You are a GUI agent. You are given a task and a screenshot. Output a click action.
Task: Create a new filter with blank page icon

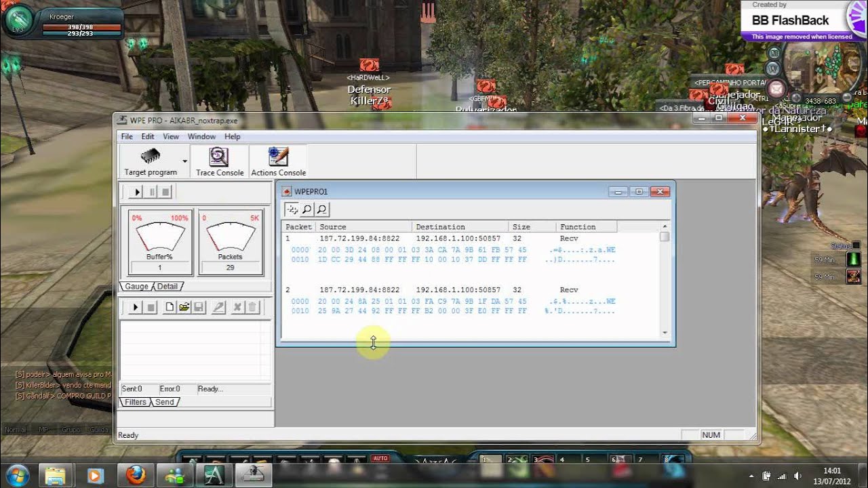tap(170, 307)
